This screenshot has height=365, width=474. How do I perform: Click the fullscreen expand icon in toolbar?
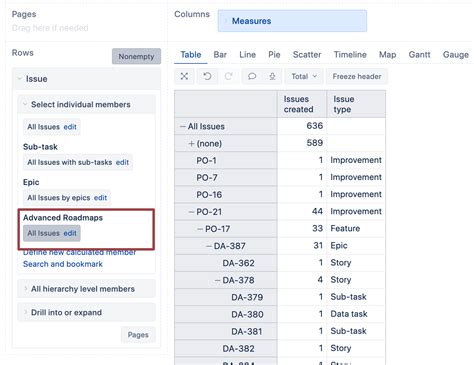184,76
